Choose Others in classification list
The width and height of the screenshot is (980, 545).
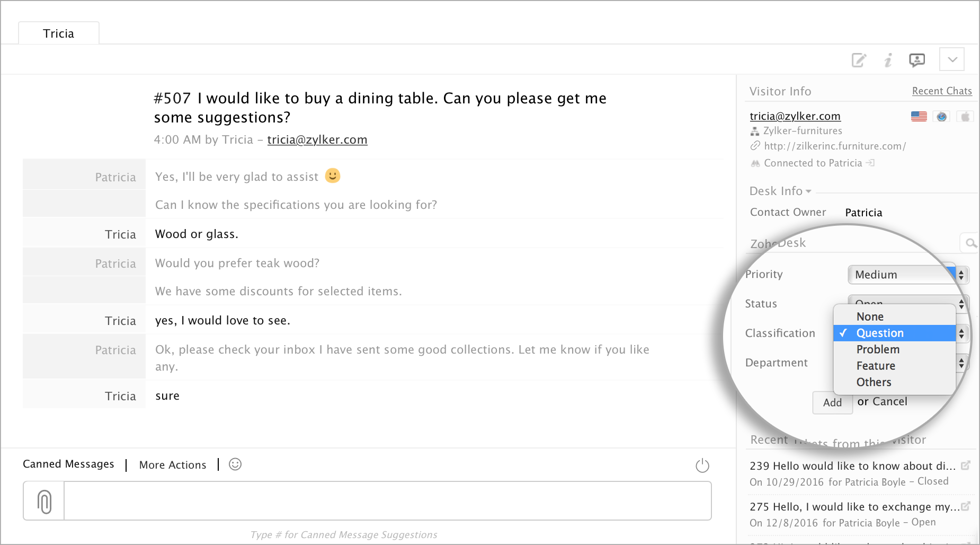(874, 382)
